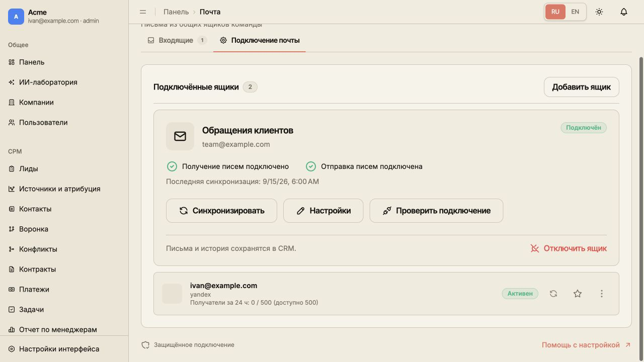Click the Защищённое подключение shield icon

tap(145, 345)
